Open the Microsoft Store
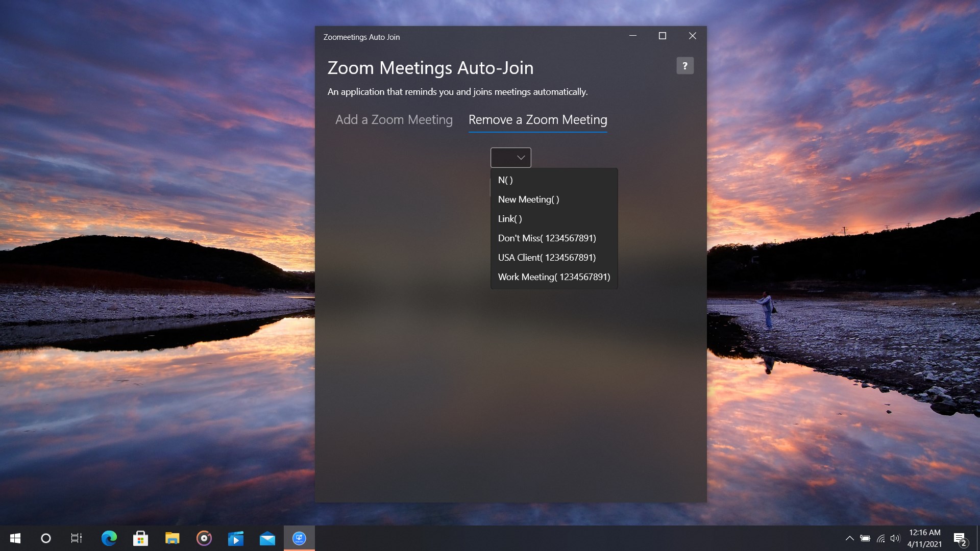The image size is (980, 551). 141,538
